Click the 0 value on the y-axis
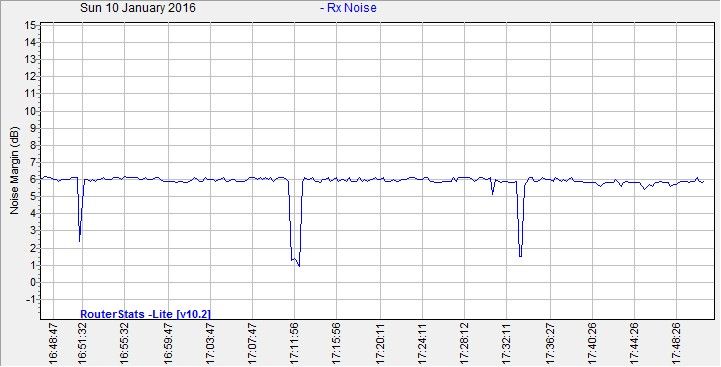 pyautogui.click(x=33, y=282)
